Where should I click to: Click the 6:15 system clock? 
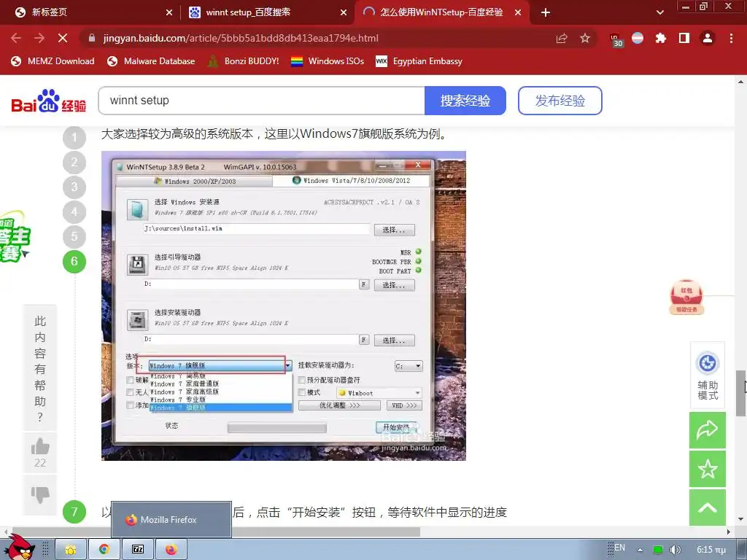(711, 550)
